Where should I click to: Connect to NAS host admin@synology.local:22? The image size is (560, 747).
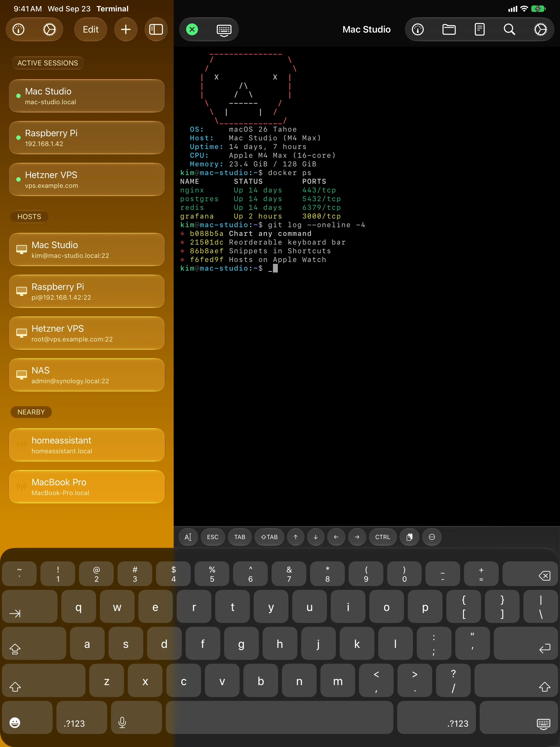87,375
